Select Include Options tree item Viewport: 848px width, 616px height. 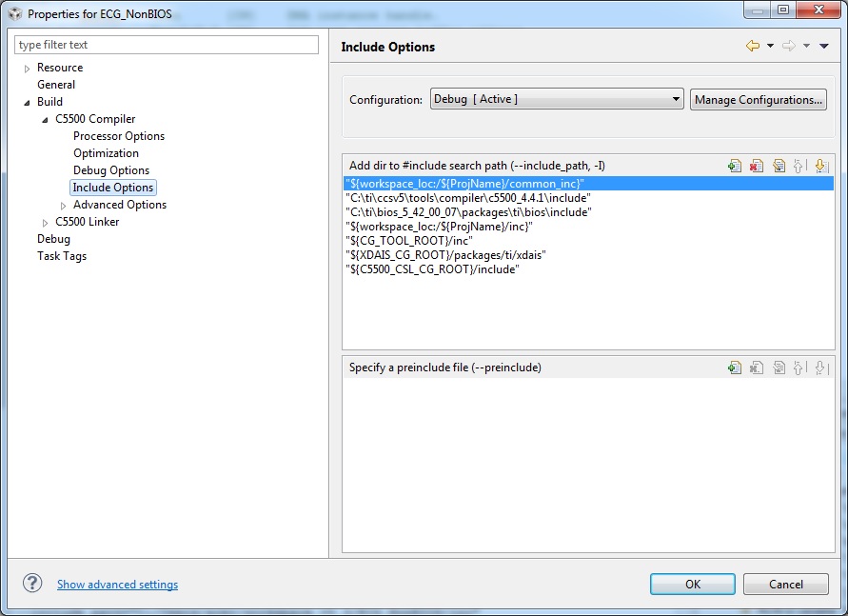(x=113, y=188)
